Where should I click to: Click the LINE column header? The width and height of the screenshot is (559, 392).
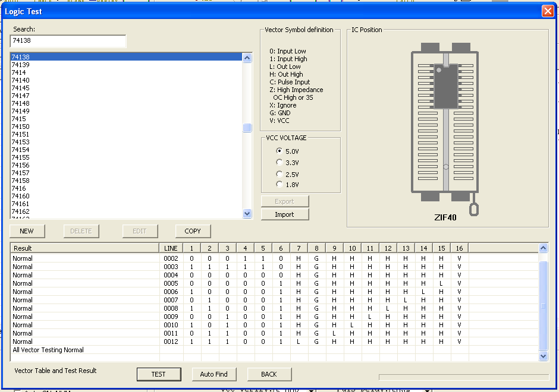point(171,248)
